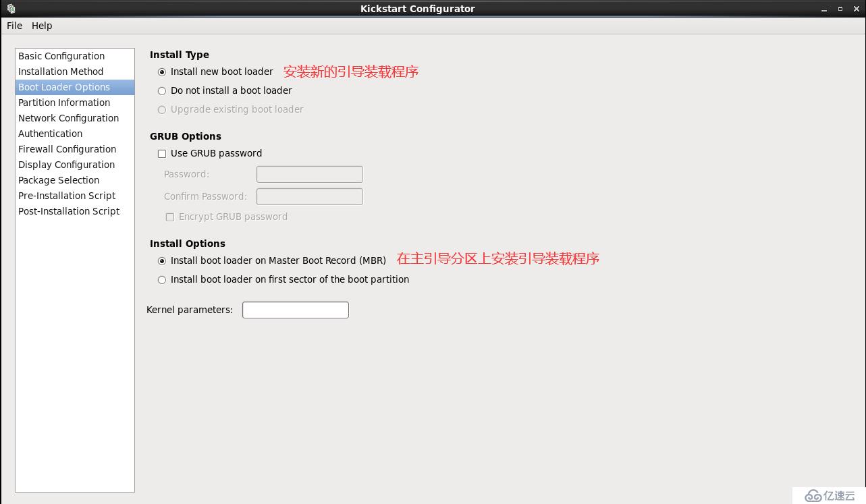Choose install on first sector of boot partition
This screenshot has height=504, width=866.
coord(162,280)
